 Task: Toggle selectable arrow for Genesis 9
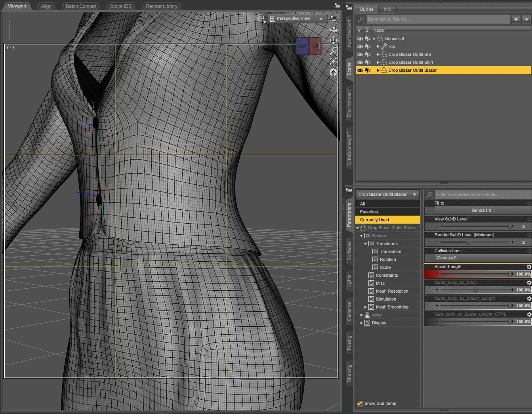[x=368, y=38]
